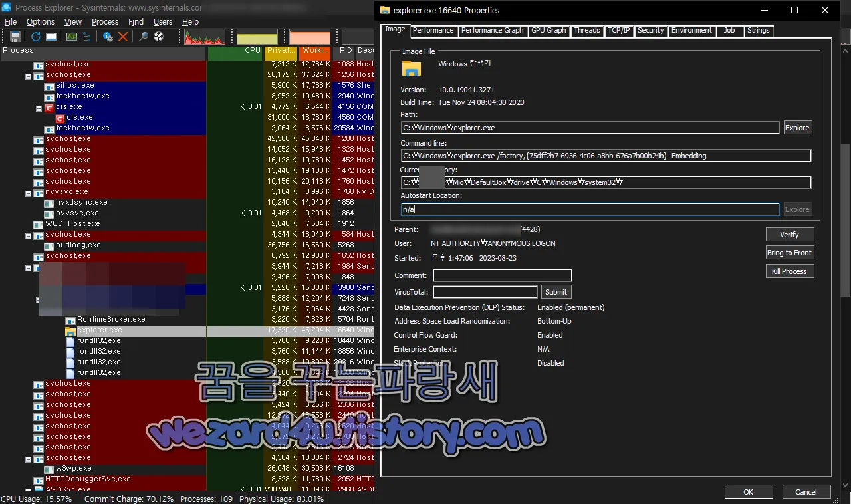This screenshot has height=504, width=851.
Task: Click the Save toolbar icon
Action: point(15,36)
